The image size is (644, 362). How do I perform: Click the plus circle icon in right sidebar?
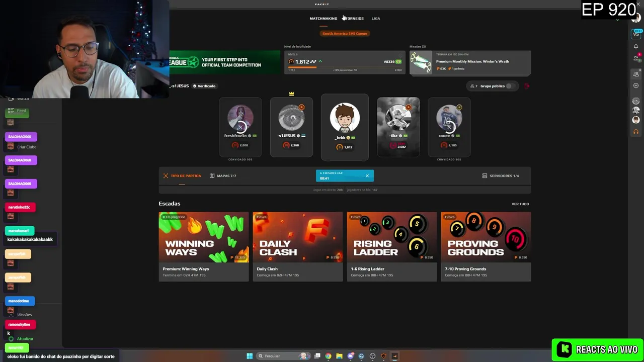pyautogui.click(x=636, y=85)
